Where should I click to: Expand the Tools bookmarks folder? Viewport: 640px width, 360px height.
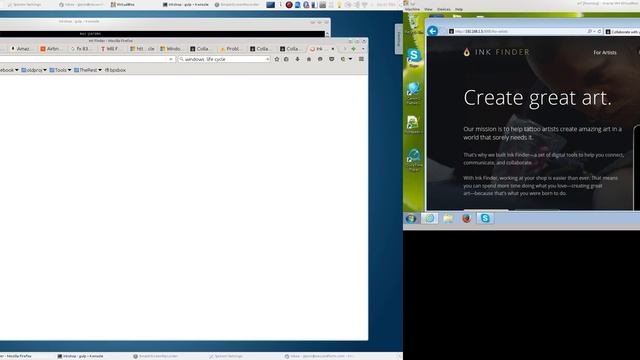coord(60,70)
